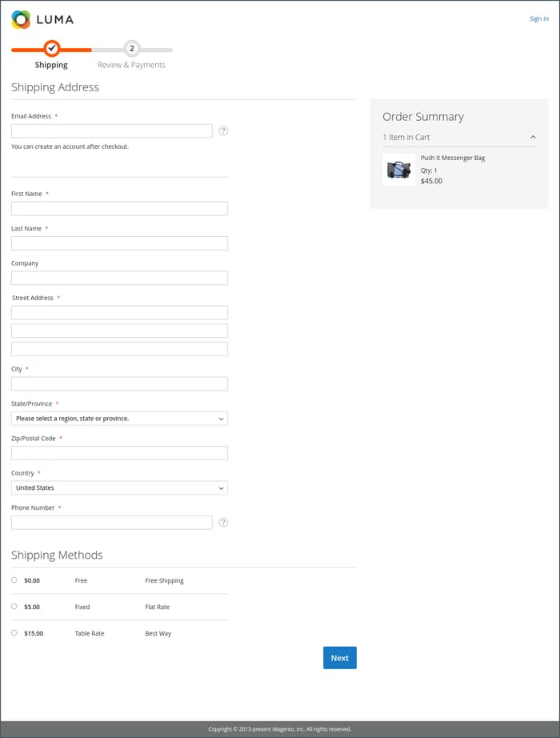Click the email address help icon
The height and width of the screenshot is (738, 560).
coord(223,130)
